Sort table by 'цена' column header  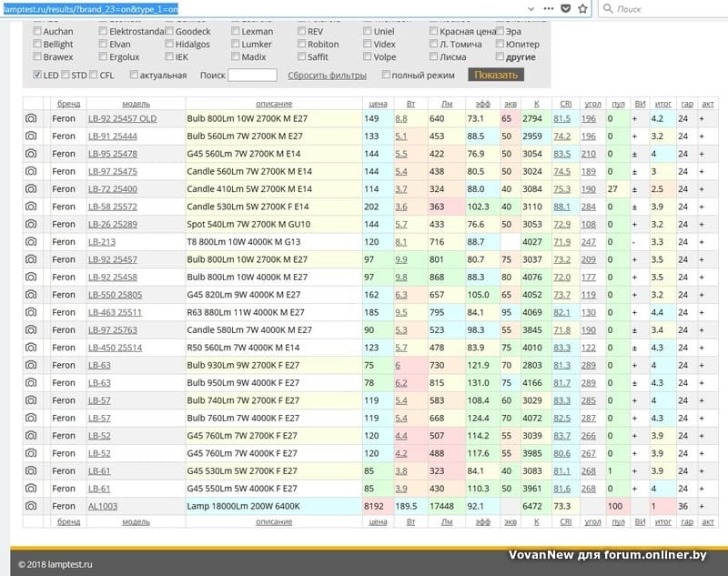[x=378, y=103]
